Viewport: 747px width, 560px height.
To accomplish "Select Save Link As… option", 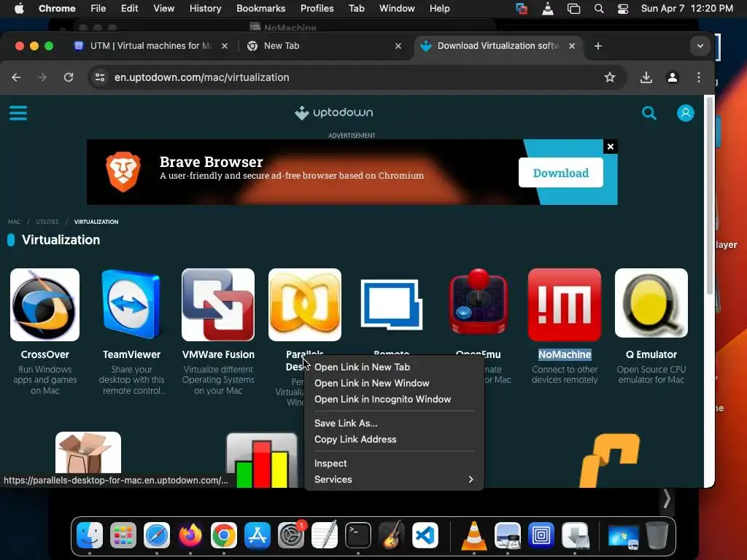I will (x=393, y=424).
